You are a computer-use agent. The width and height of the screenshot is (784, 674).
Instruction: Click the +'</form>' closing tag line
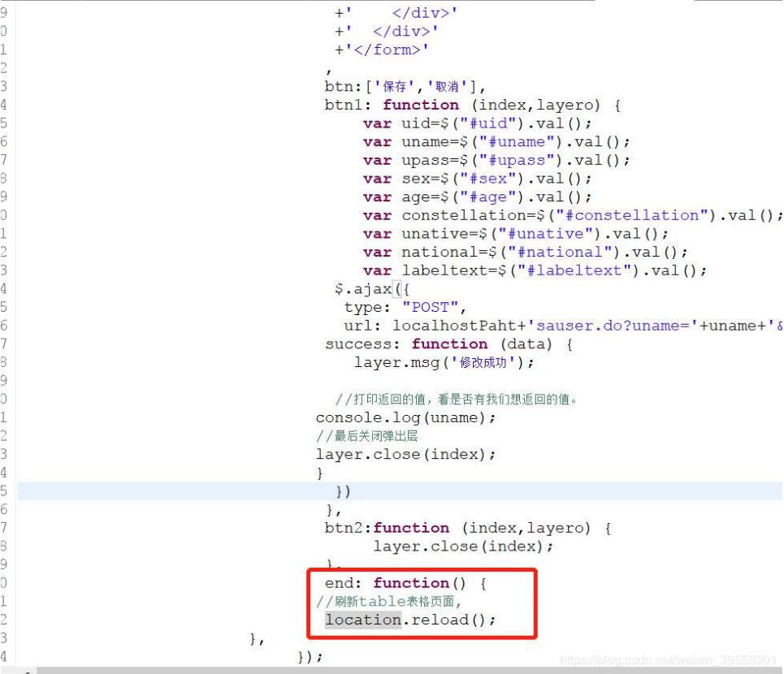pyautogui.click(x=382, y=50)
